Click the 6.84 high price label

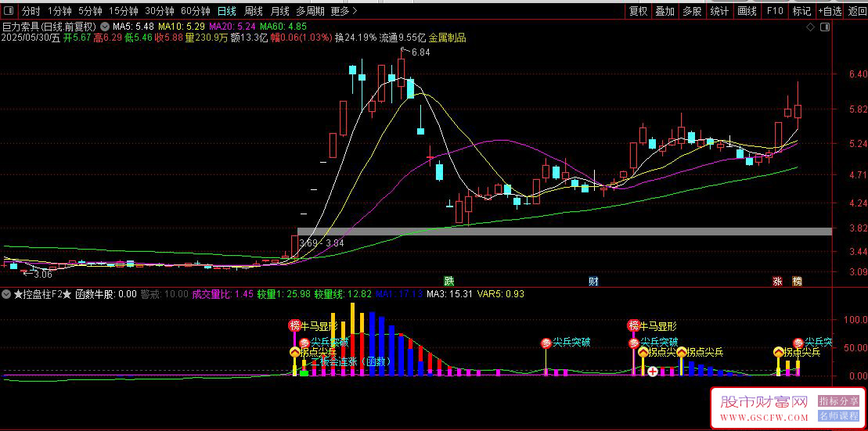pyautogui.click(x=421, y=52)
